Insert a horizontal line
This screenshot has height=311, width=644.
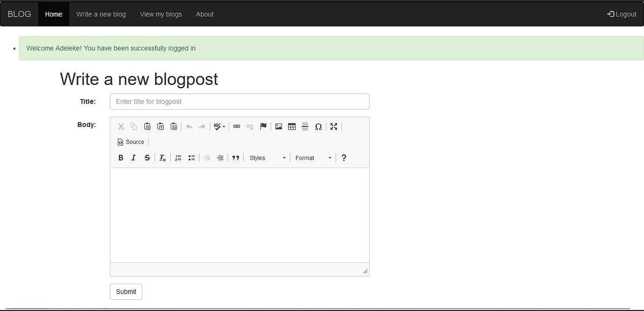(305, 126)
